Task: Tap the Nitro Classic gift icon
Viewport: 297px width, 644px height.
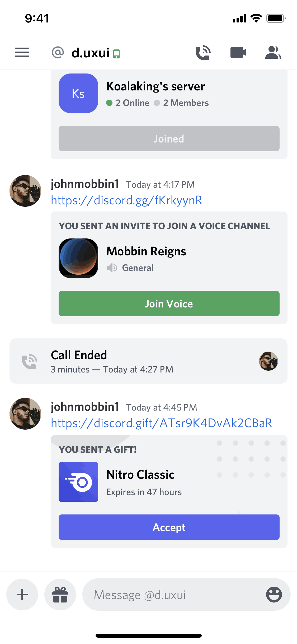Action: click(78, 482)
